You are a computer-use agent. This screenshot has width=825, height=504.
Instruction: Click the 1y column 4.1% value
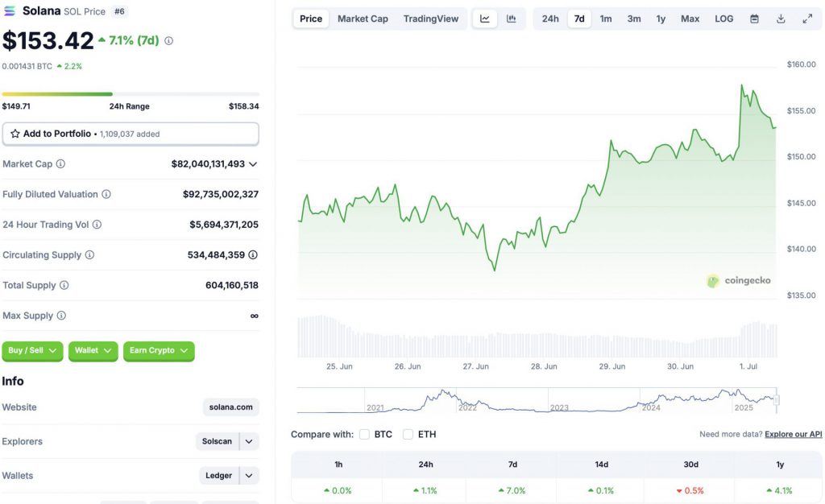[x=779, y=491]
